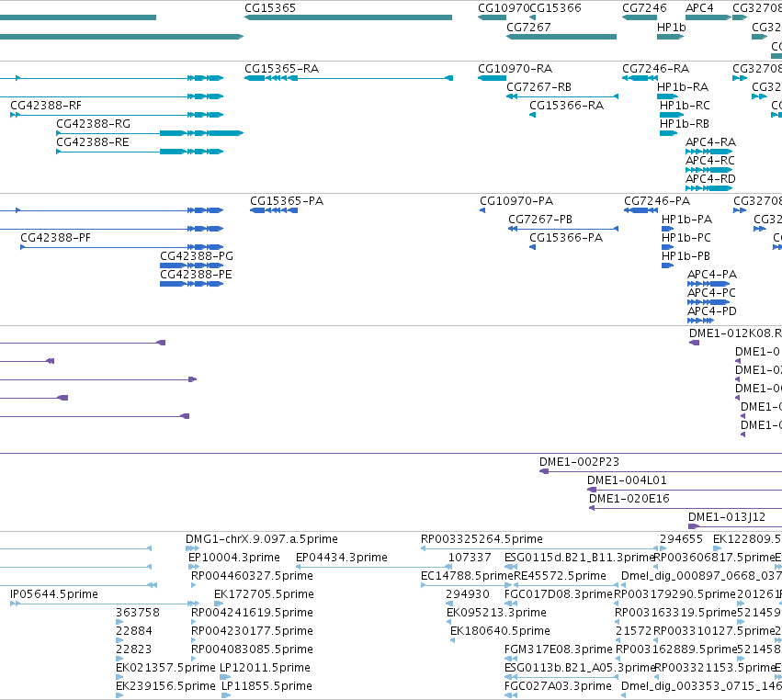Click the RP004460327.5prime label
782x700 pixels.
coord(252,576)
